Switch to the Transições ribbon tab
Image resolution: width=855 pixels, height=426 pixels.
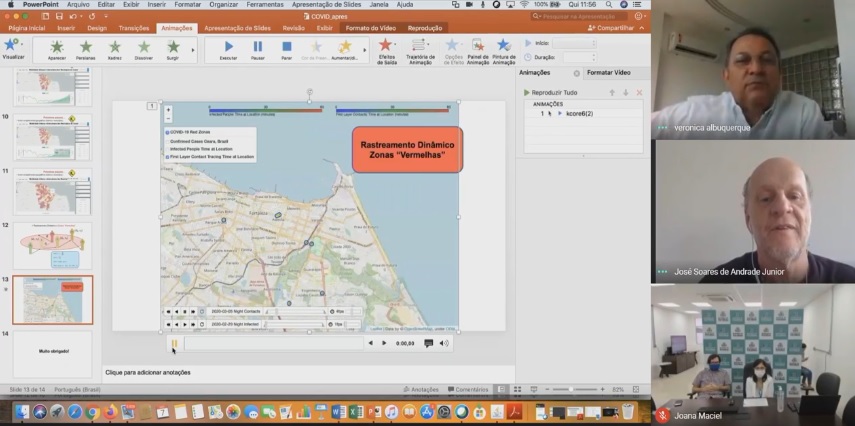point(133,28)
